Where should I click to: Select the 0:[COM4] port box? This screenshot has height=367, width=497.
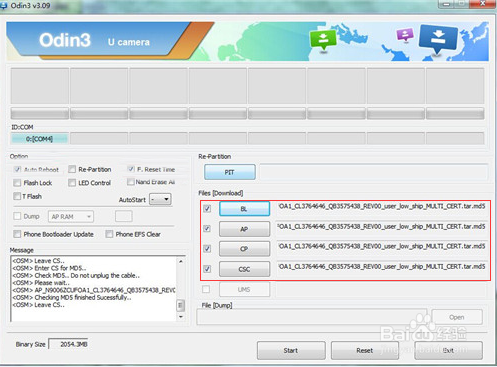(40, 139)
